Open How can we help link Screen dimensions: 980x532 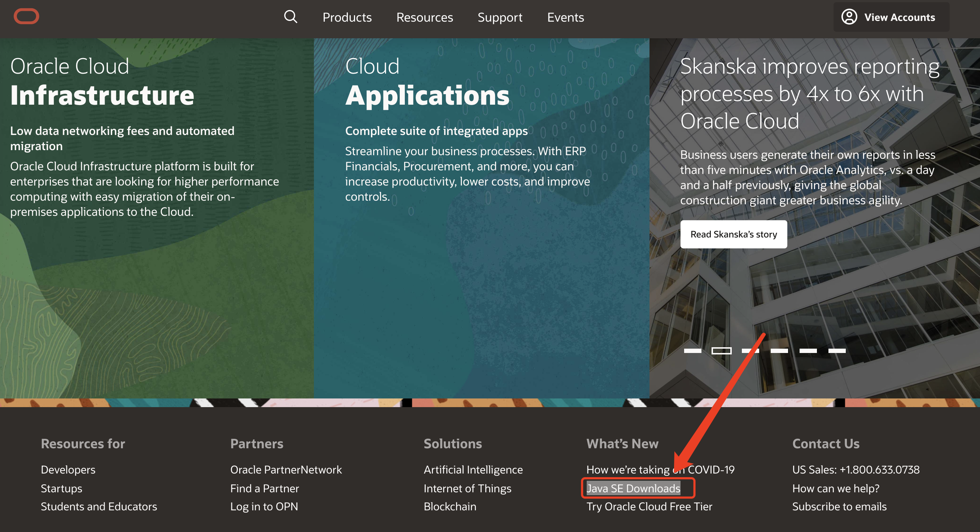pyautogui.click(x=836, y=488)
